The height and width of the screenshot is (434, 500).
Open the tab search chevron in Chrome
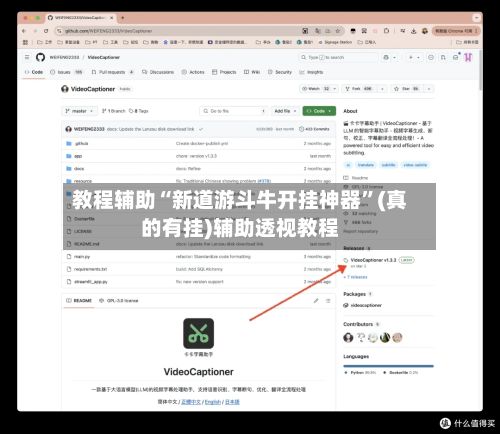pos(476,18)
